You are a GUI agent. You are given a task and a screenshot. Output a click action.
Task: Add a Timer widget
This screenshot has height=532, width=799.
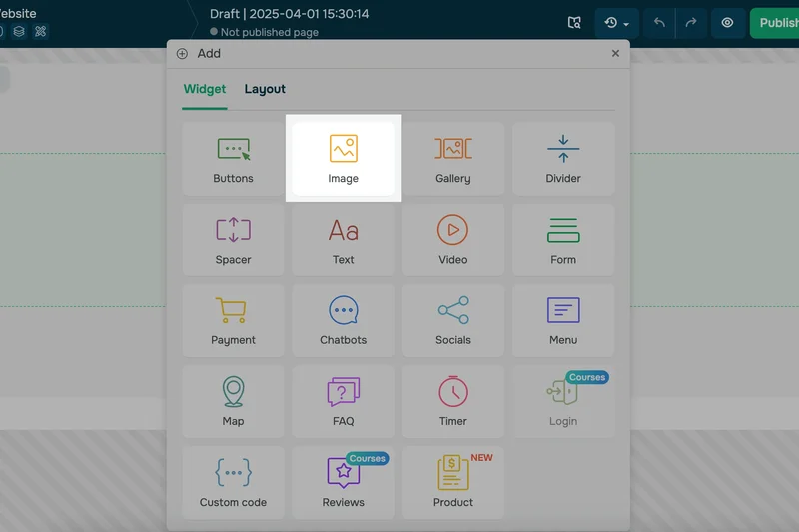click(x=453, y=401)
